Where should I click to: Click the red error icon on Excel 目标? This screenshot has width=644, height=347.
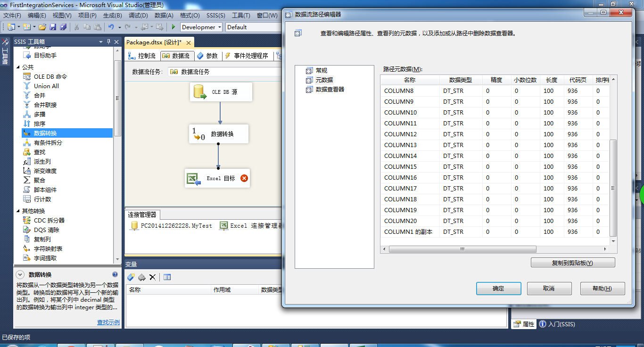point(244,178)
